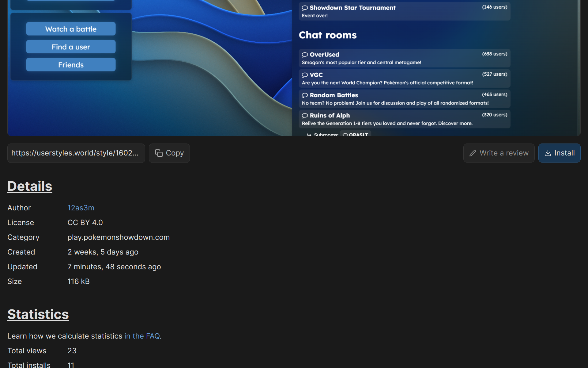Click the Ruins of Alph chat bubble icon
This screenshot has height=368, width=588.
305,115
